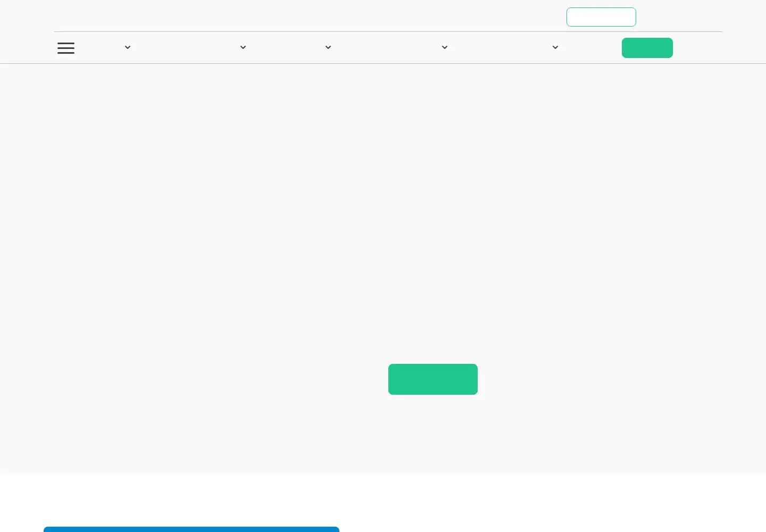Click left half of green navigation button
766x532 pixels.
point(635,48)
